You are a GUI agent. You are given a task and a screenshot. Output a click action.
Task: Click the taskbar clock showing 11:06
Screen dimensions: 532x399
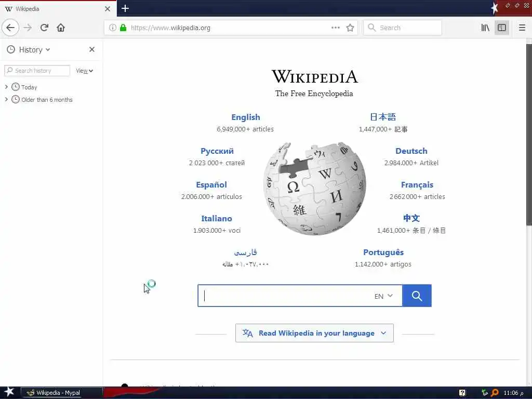coord(513,393)
